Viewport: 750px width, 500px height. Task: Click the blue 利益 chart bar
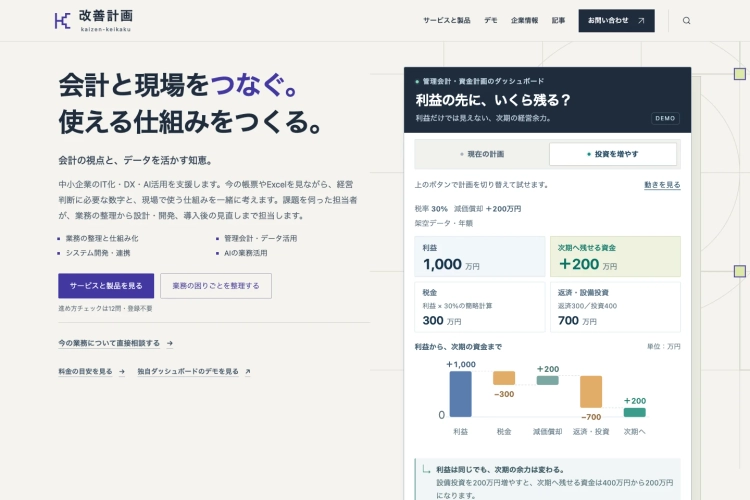click(460, 394)
